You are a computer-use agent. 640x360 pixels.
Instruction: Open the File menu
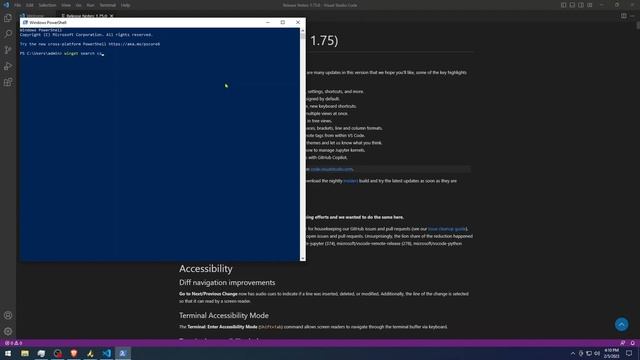(x=18, y=5)
